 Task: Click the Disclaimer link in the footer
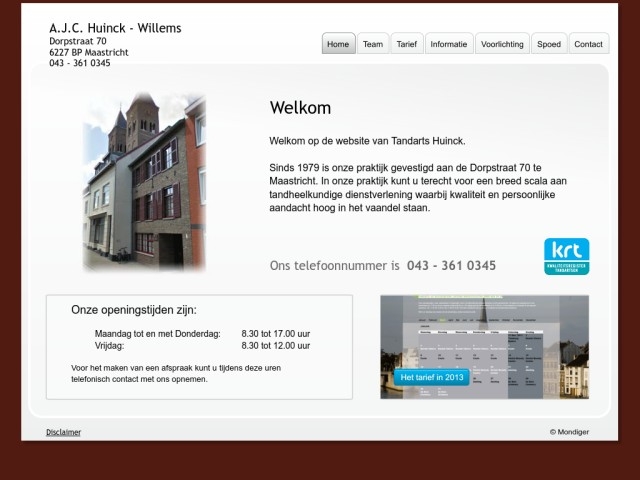point(63,432)
